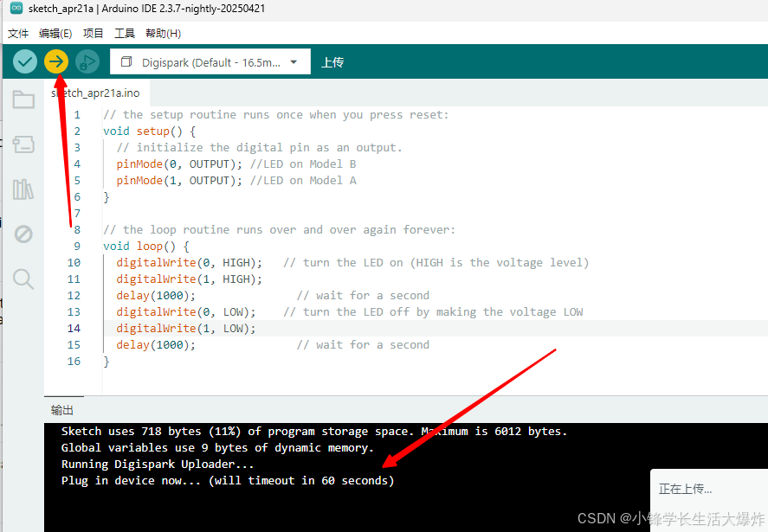The image size is (768, 532).
Task: Select the sketch_apr21a.ino tab
Action: point(95,93)
